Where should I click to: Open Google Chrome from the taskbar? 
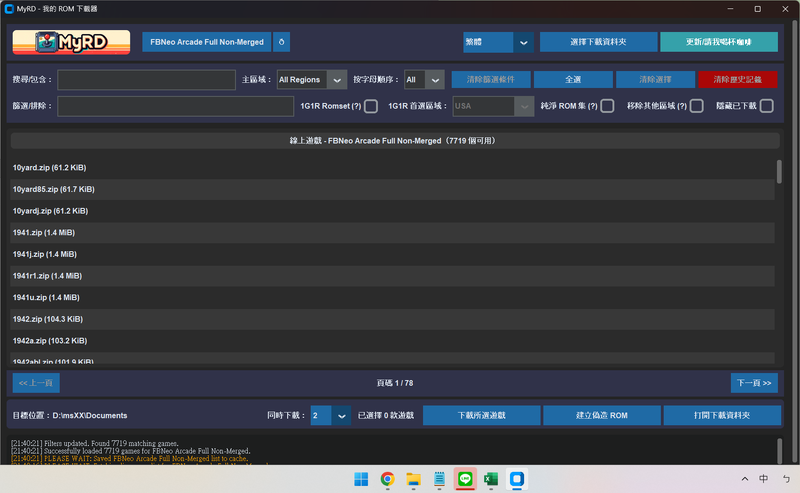coord(387,479)
